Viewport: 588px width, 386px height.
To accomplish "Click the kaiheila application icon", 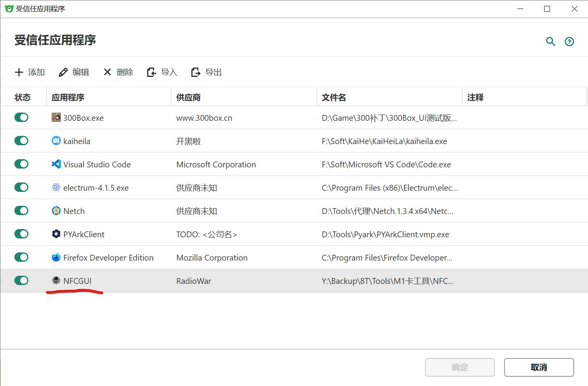I will (56, 141).
